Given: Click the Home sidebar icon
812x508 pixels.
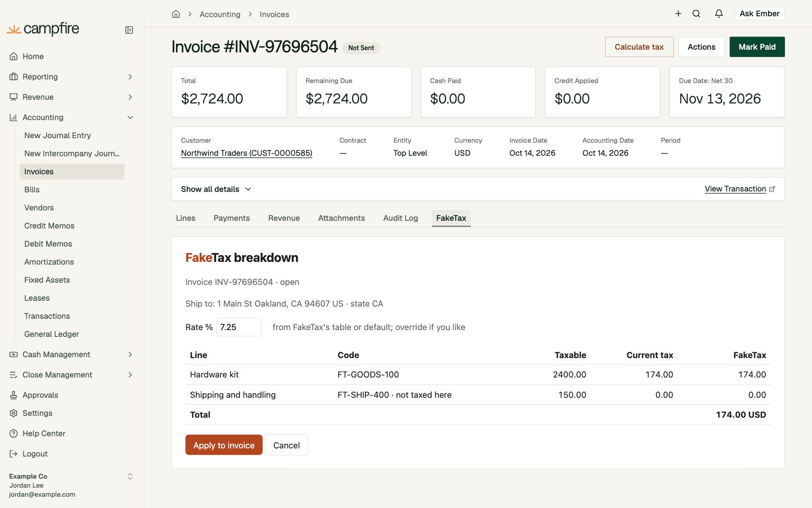Looking at the screenshot, I should click(14, 56).
